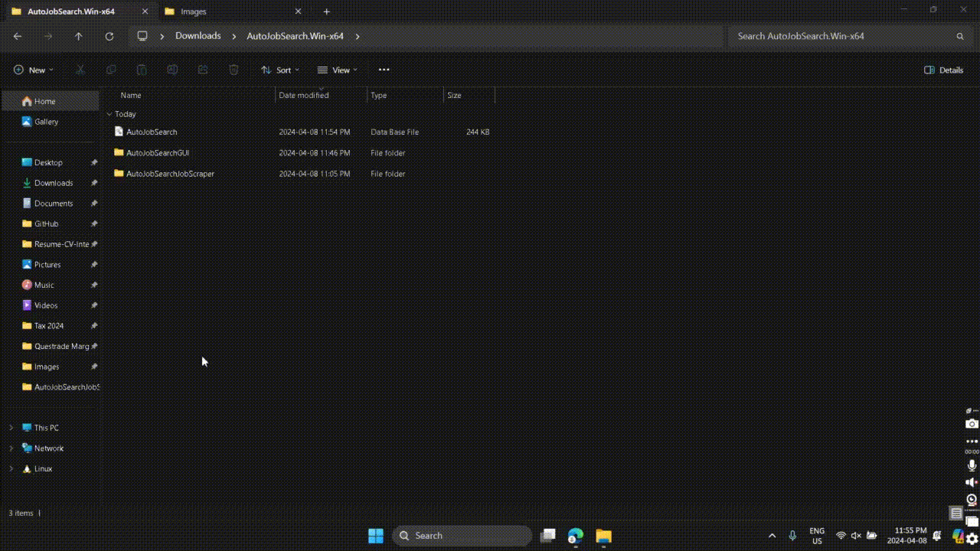Open GitHub in the sidebar
The width and height of the screenshot is (980, 551).
[x=46, y=223]
